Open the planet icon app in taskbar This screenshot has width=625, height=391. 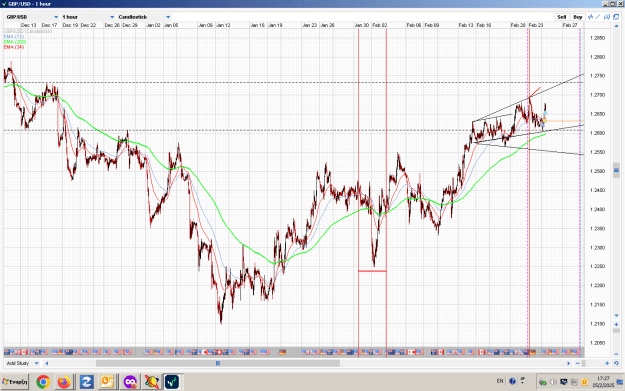[151, 382]
